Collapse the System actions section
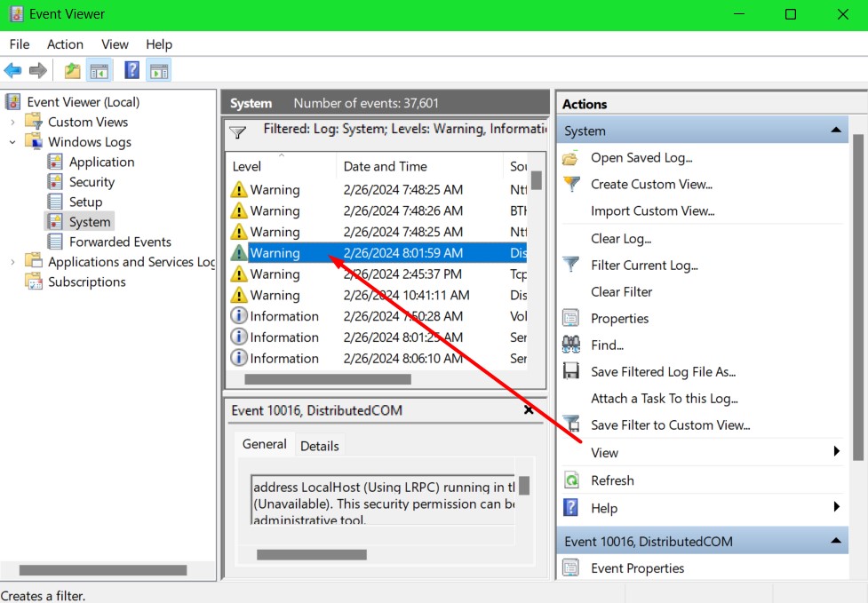The height and width of the screenshot is (603, 868). 836,131
